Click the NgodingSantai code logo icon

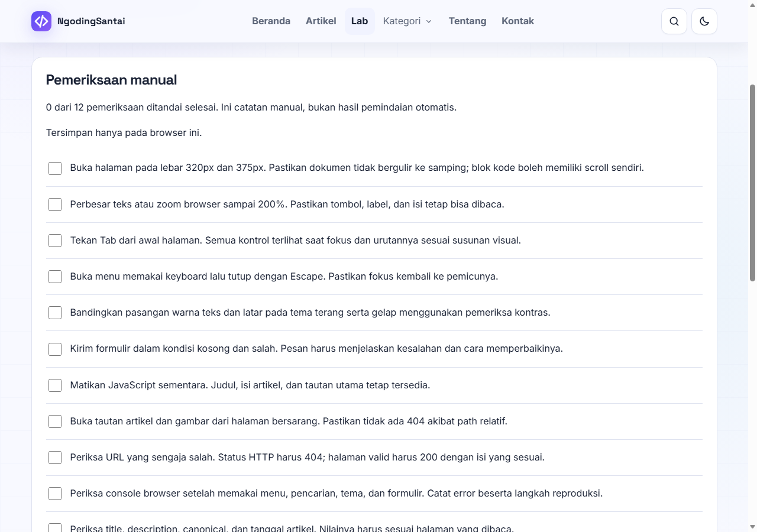pos(41,21)
